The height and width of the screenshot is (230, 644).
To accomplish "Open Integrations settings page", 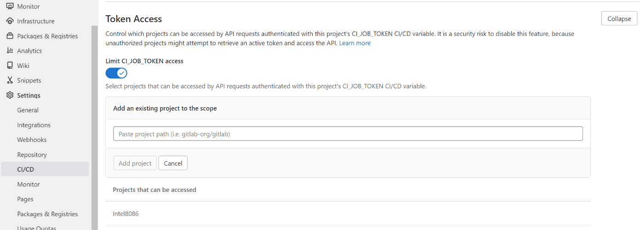I will 34,125.
